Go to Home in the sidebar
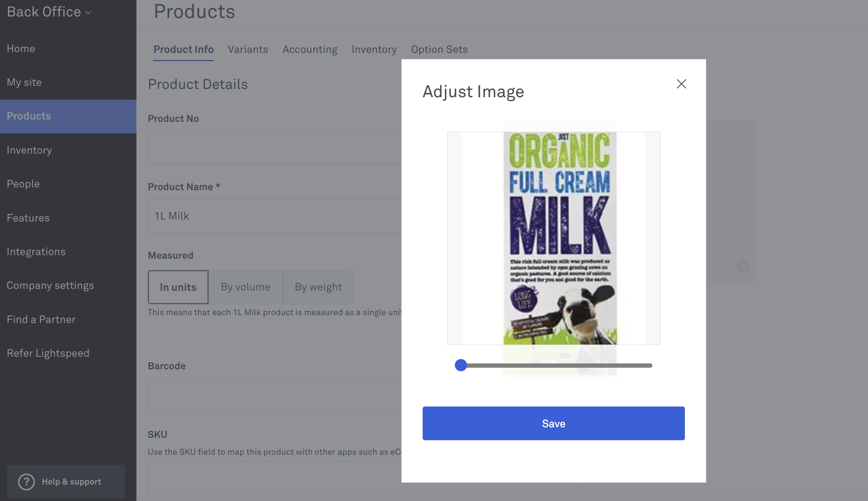 point(21,49)
